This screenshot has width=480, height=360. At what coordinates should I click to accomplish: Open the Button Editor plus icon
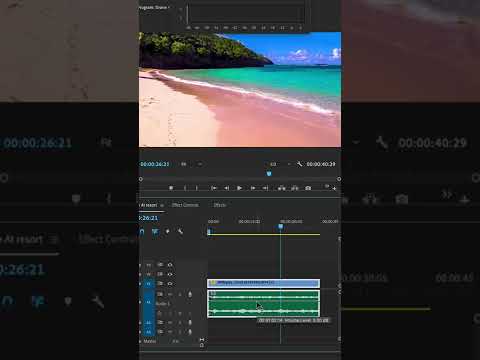[x=334, y=189]
